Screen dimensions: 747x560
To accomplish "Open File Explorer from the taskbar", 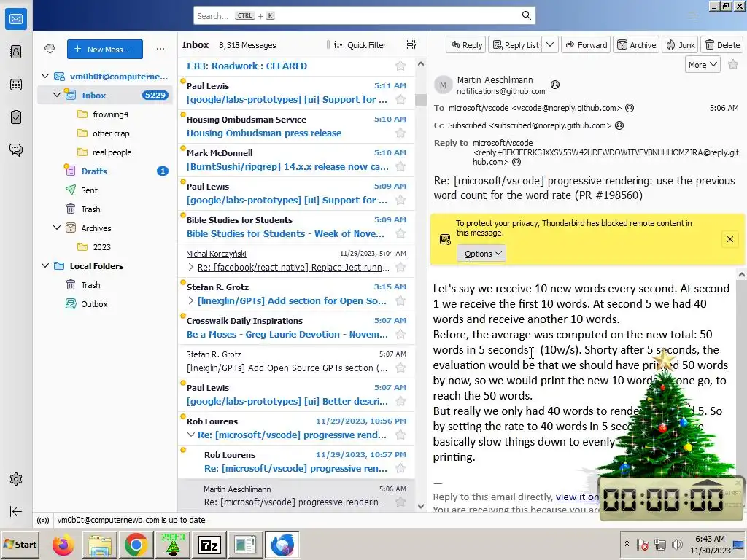I will point(99,545).
